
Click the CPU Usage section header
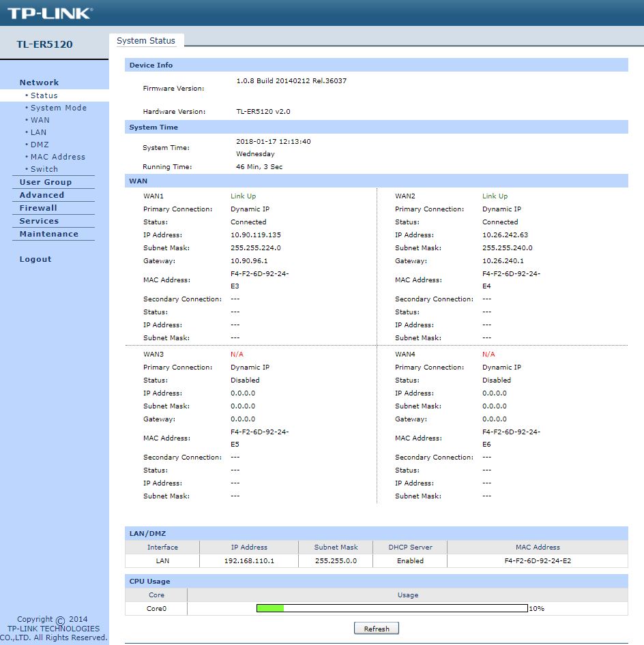376,581
